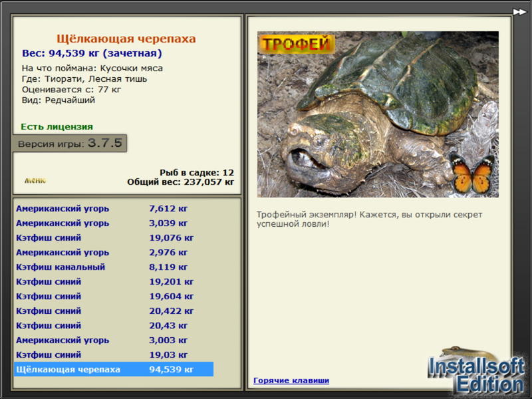Select Американский угорь 7,612 кг row

pos(114,209)
